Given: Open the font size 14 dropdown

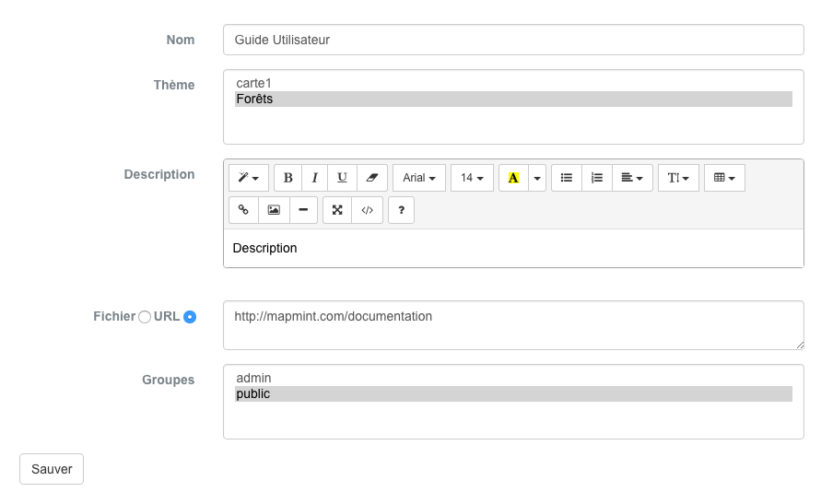Looking at the screenshot, I should [x=472, y=178].
